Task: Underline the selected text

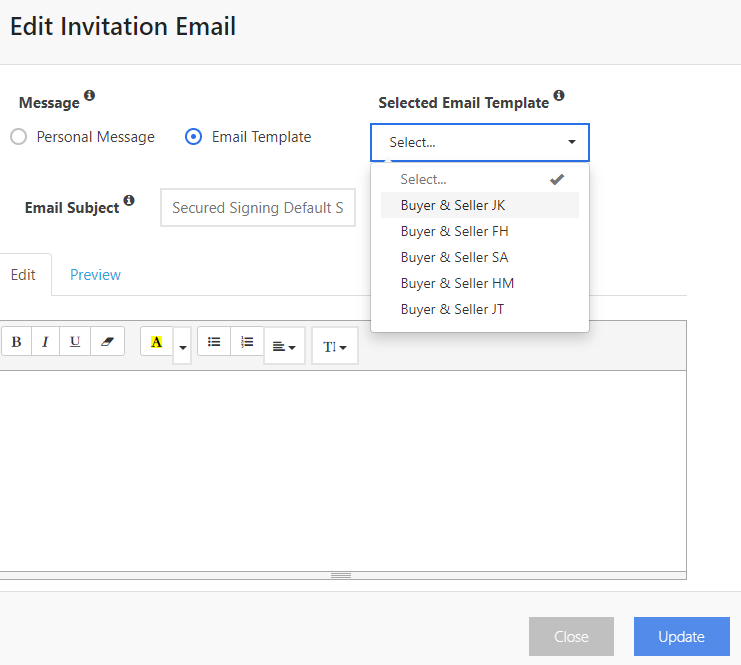Action: click(75, 342)
